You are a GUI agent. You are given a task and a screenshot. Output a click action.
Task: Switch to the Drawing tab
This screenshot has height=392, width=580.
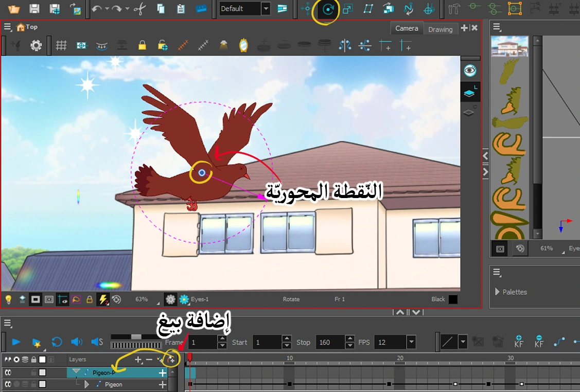click(x=440, y=29)
